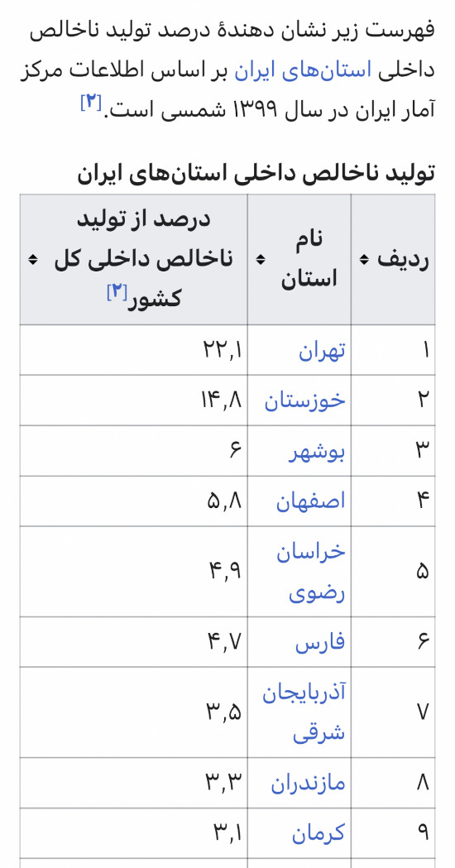Sort table by نام استان column arrows
Viewport: 455px width, 868px height.
pos(260,259)
